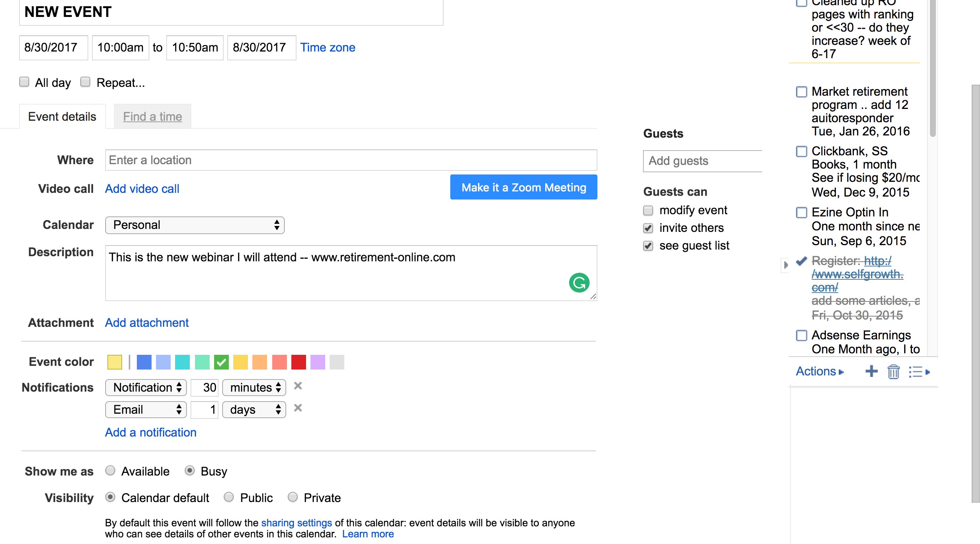The height and width of the screenshot is (544, 980).
Task: Click the Enter a location field
Action: point(350,160)
